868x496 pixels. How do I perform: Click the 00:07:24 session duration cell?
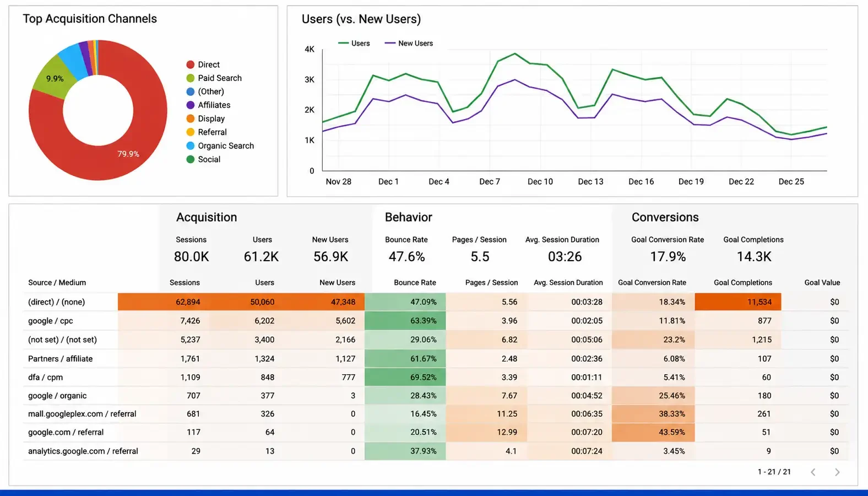point(569,451)
